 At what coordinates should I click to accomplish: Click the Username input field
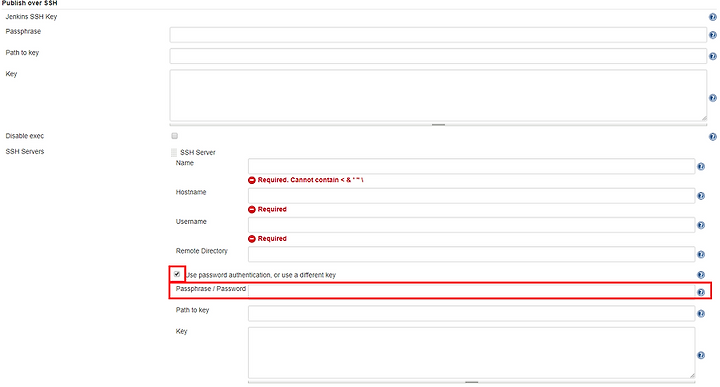click(472, 225)
